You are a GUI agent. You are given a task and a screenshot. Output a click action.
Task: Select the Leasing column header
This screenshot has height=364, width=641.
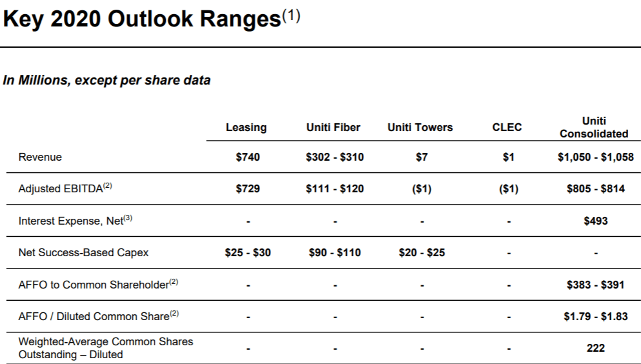click(x=246, y=127)
